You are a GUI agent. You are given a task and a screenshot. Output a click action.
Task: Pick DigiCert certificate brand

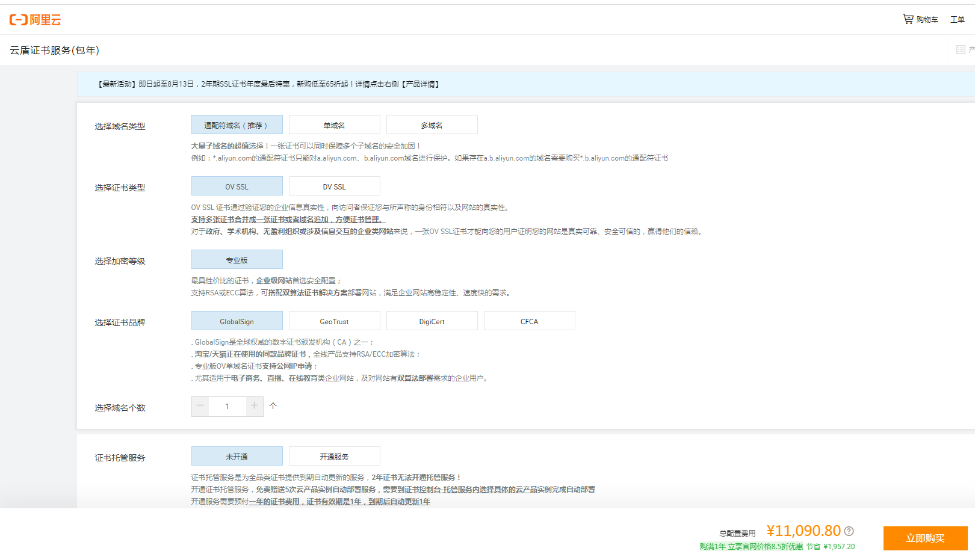tap(432, 321)
